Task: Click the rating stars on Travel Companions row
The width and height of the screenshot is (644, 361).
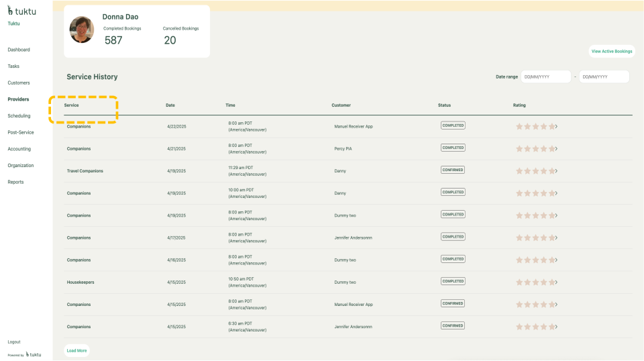Action: [x=535, y=170]
